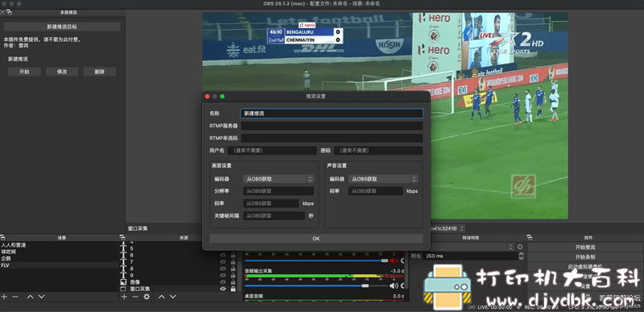Click text source icon for source 8
This screenshot has width=644, height=312.
point(123,268)
